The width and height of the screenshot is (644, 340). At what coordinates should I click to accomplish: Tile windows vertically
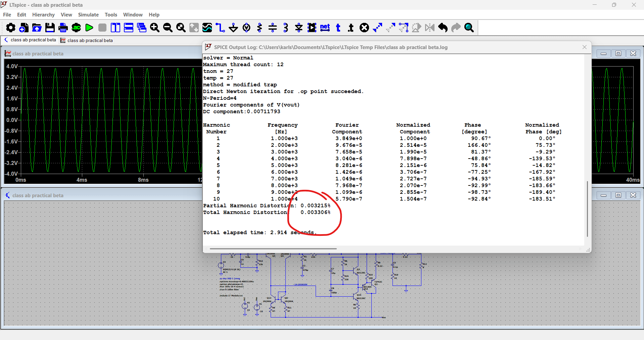(116, 28)
